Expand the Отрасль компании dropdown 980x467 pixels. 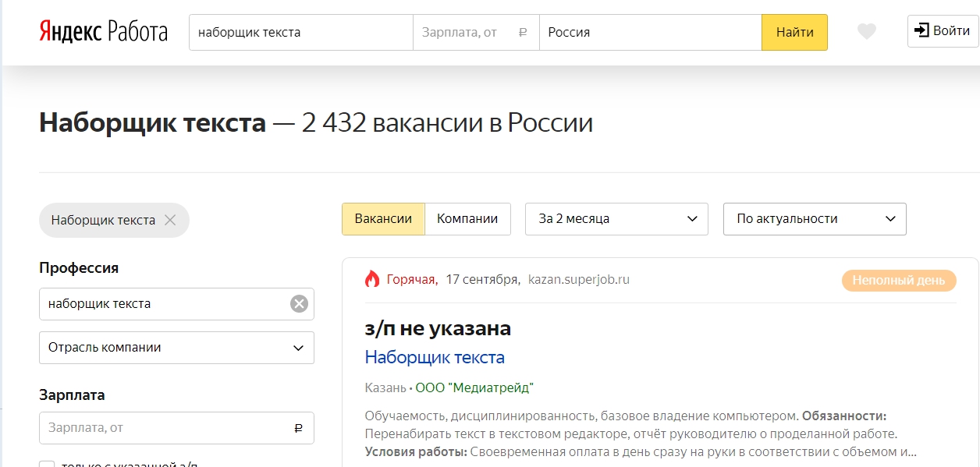(176, 348)
